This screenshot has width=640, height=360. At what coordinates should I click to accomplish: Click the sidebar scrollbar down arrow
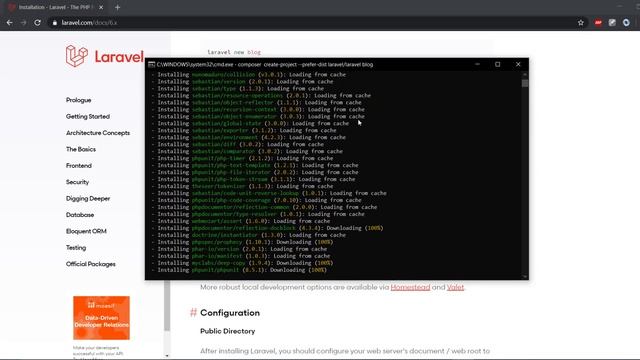167,356
